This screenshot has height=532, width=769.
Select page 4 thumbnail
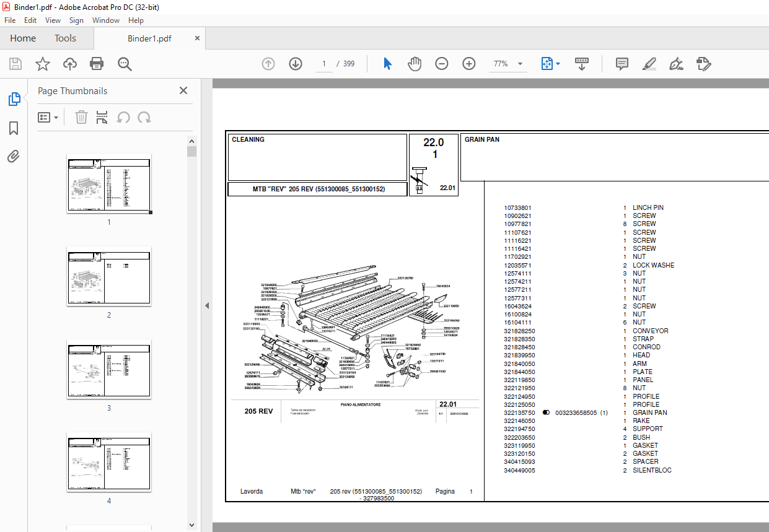109,462
